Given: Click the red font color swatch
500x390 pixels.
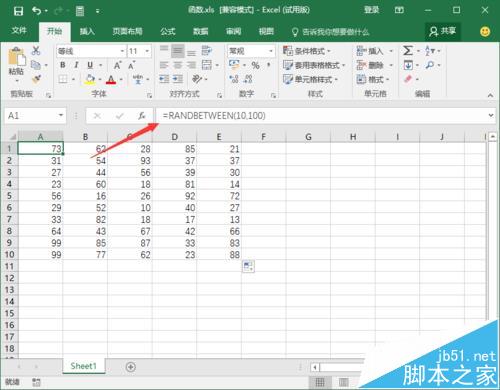Looking at the screenshot, I should click(111, 79).
